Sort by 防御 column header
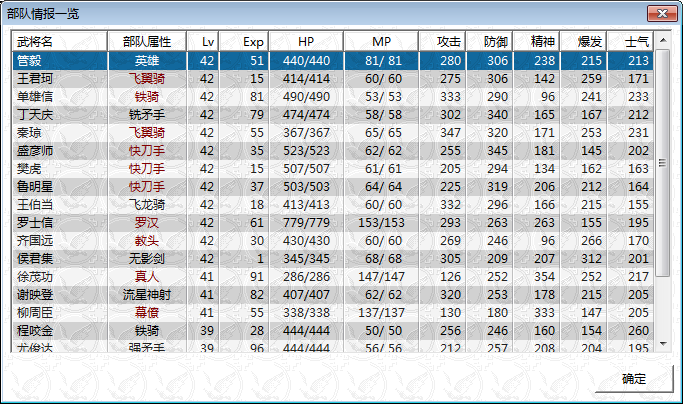This screenshot has width=683, height=404. [490, 42]
